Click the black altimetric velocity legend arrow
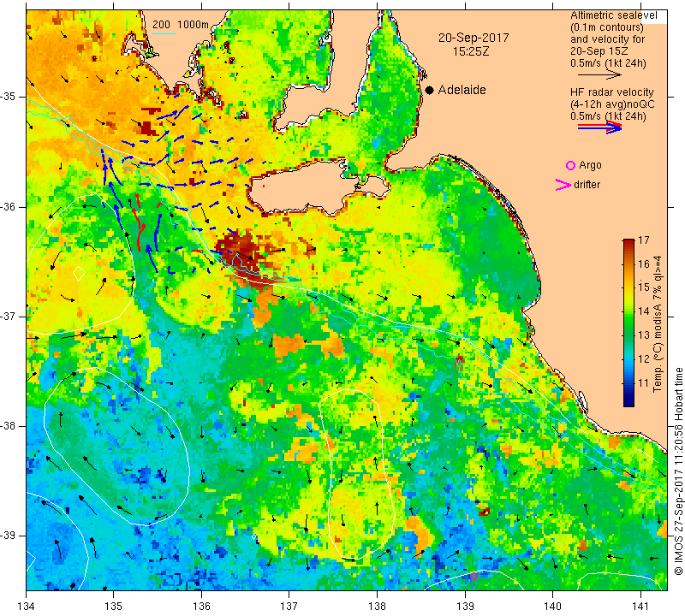The height and width of the screenshot is (616, 685). point(599,75)
